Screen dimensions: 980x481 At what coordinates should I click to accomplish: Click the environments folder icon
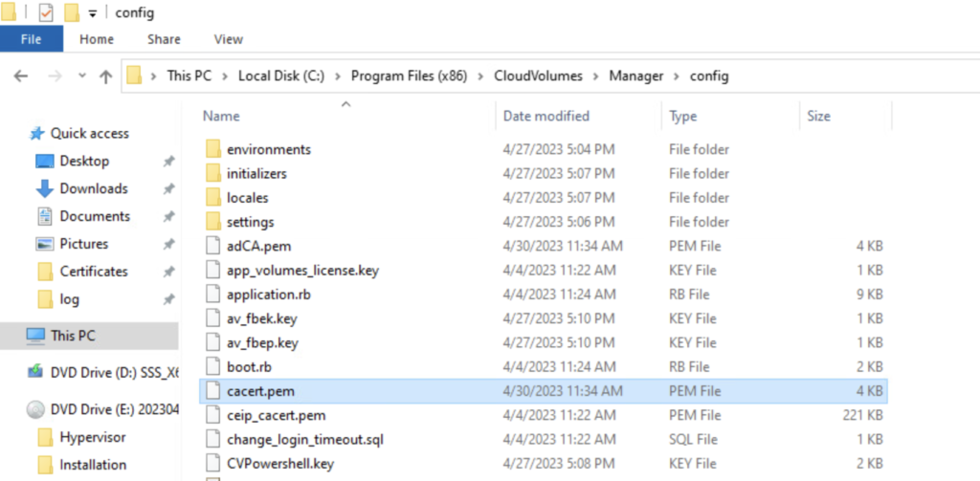[212, 150]
